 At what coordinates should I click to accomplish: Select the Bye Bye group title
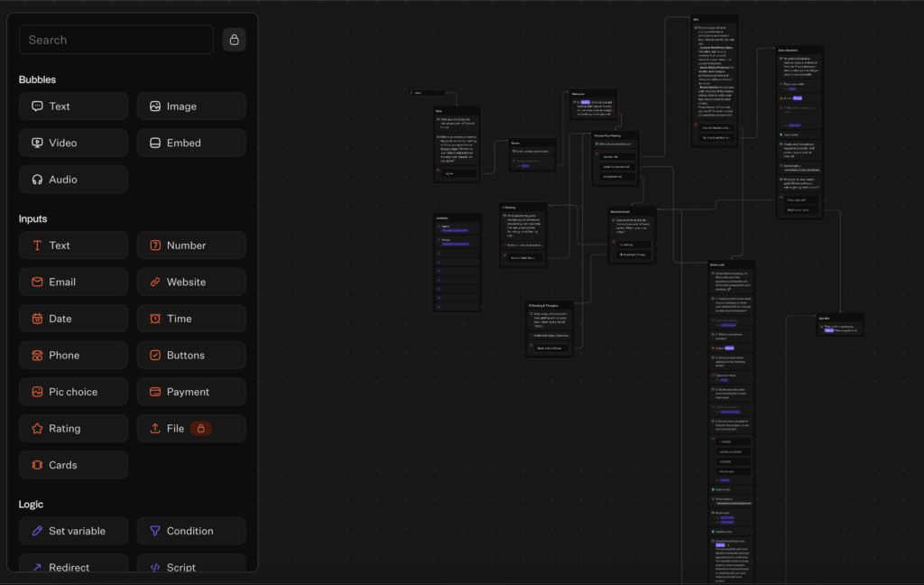[x=825, y=319]
